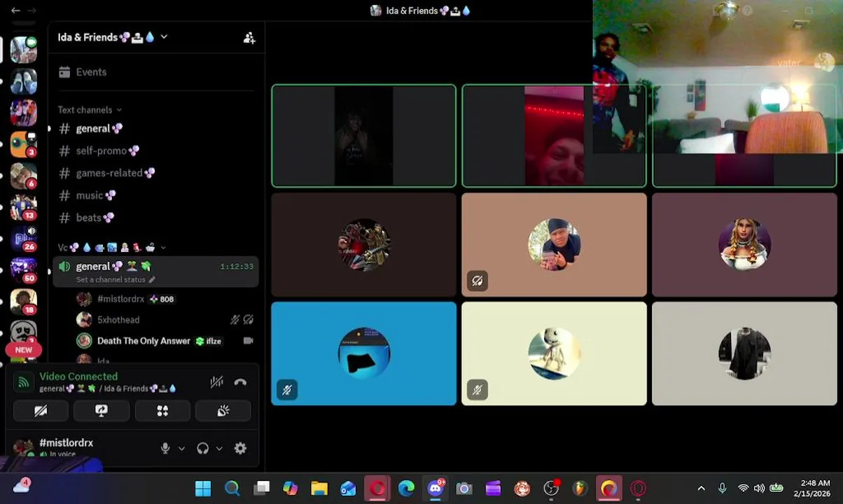843x504 pixels.
Task: Open Microsoft Edge from the taskbar
Action: click(406, 488)
